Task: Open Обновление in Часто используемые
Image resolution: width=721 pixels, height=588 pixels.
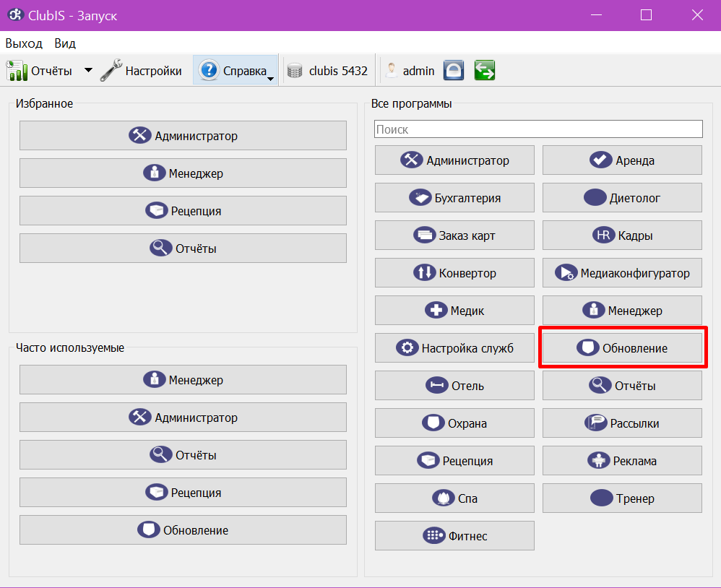Action: click(x=183, y=529)
